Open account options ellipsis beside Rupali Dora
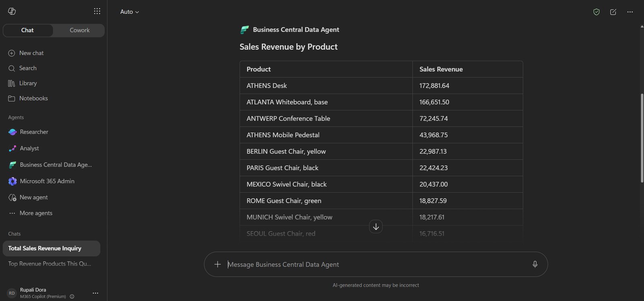Image resolution: width=644 pixels, height=301 pixels. 95,293
